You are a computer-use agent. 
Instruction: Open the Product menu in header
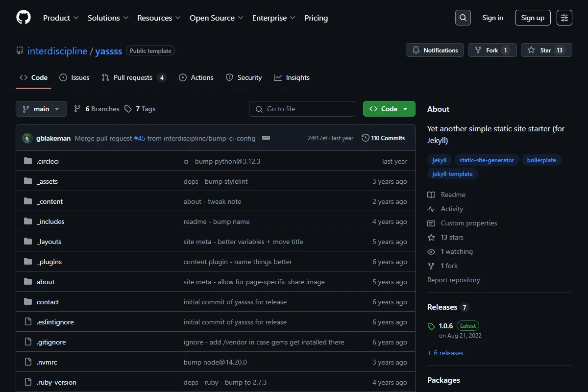click(x=61, y=18)
